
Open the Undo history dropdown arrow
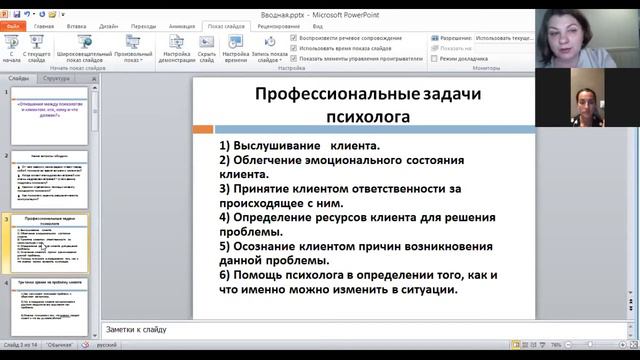point(33,14)
